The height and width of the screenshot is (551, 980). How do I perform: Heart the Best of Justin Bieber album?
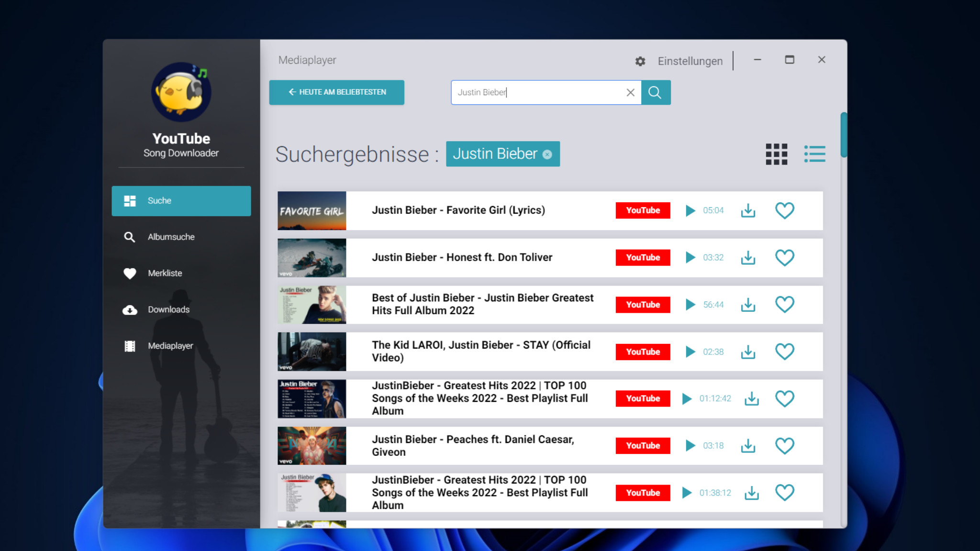coord(784,304)
